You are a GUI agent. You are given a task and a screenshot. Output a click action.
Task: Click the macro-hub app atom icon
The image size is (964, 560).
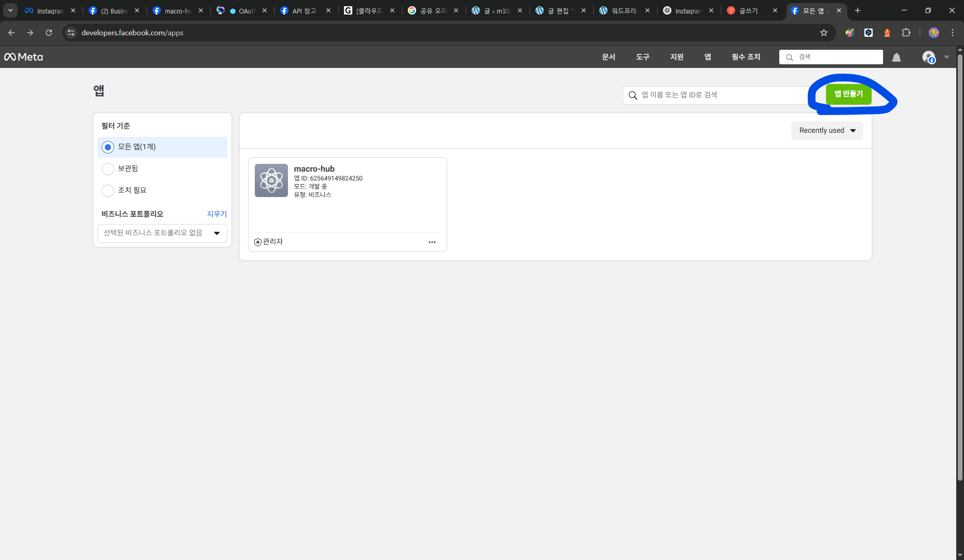[x=271, y=180]
